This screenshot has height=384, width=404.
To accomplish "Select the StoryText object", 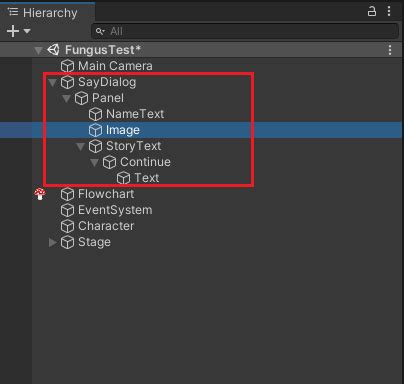I will (x=134, y=146).
